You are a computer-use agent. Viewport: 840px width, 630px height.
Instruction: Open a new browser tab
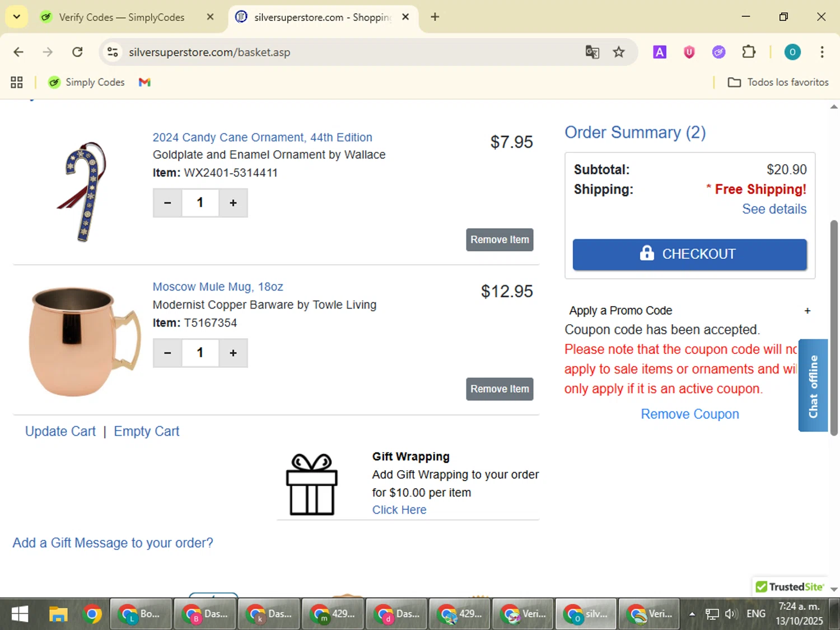pyautogui.click(x=435, y=17)
